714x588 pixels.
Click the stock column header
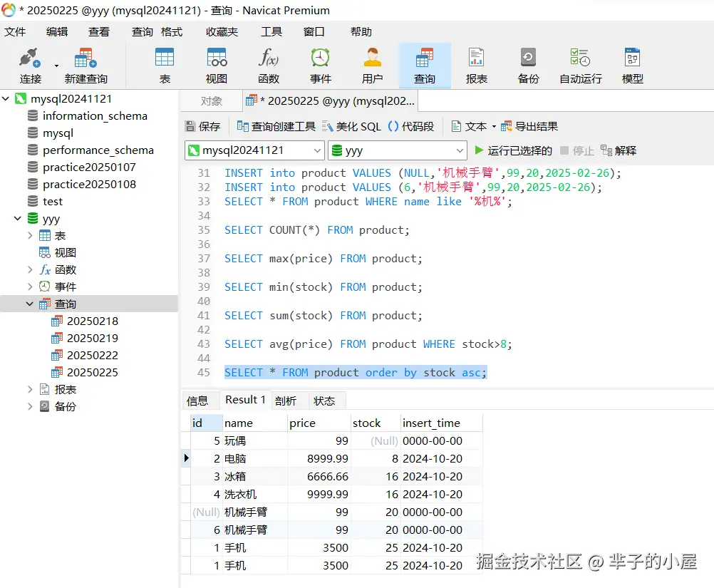click(x=376, y=423)
